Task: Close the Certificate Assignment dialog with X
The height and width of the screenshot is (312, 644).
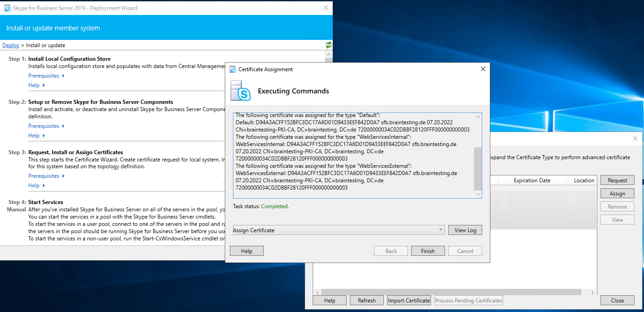Action: coord(483,69)
